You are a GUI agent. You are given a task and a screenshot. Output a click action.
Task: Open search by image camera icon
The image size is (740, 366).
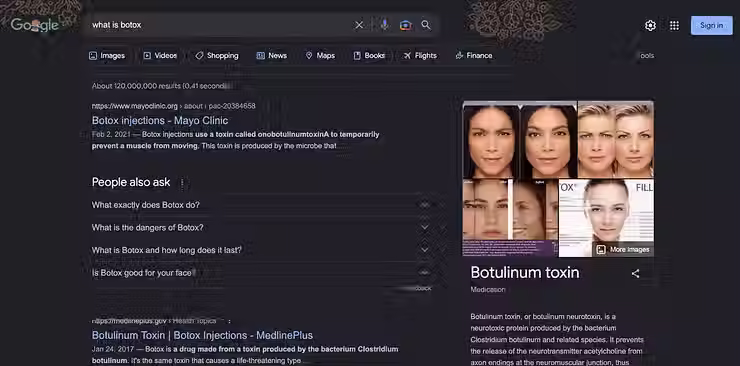[x=405, y=25]
